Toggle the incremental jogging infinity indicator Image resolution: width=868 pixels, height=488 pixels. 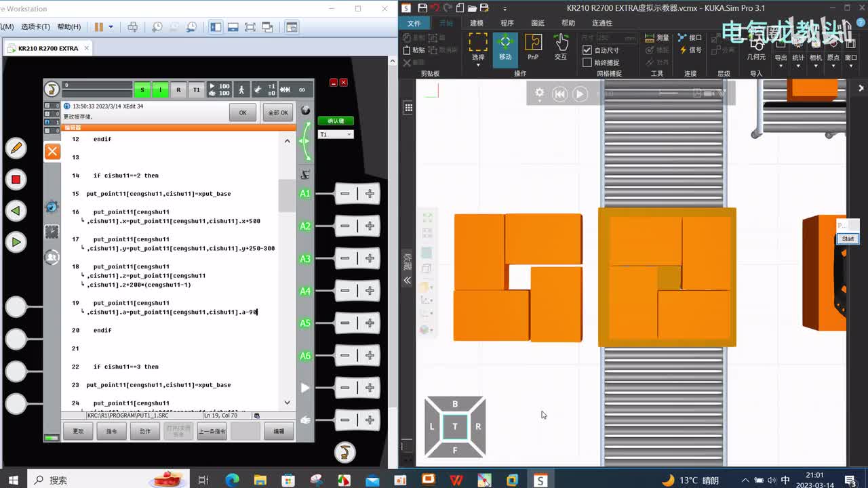302,89
